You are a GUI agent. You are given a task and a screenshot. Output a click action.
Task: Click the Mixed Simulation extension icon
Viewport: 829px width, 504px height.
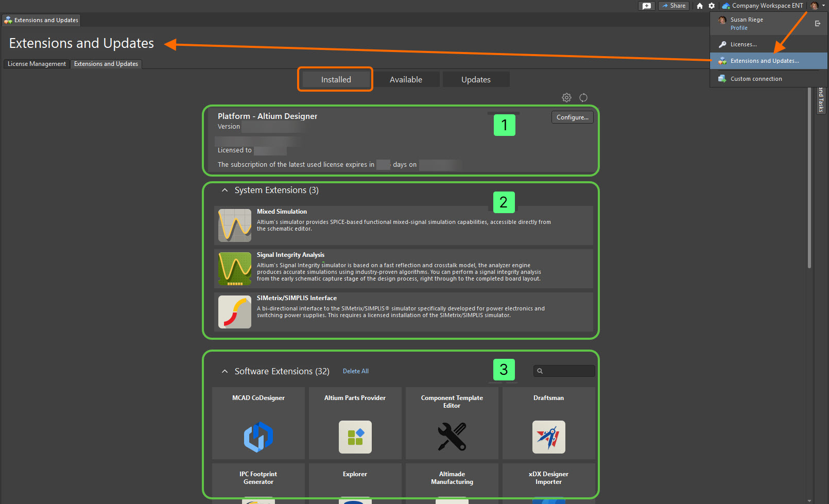(x=235, y=225)
